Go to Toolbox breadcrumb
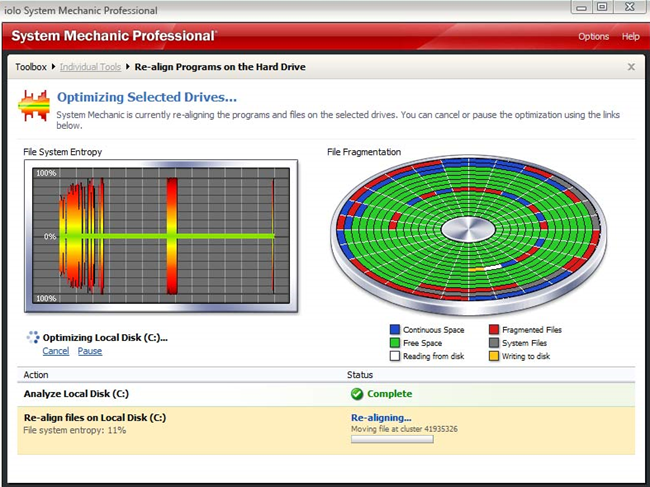 pyautogui.click(x=31, y=67)
